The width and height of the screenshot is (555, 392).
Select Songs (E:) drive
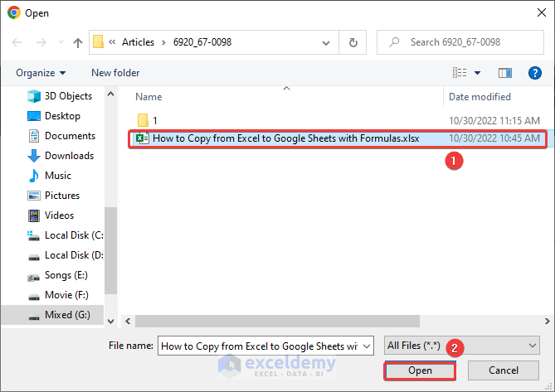tap(57, 275)
